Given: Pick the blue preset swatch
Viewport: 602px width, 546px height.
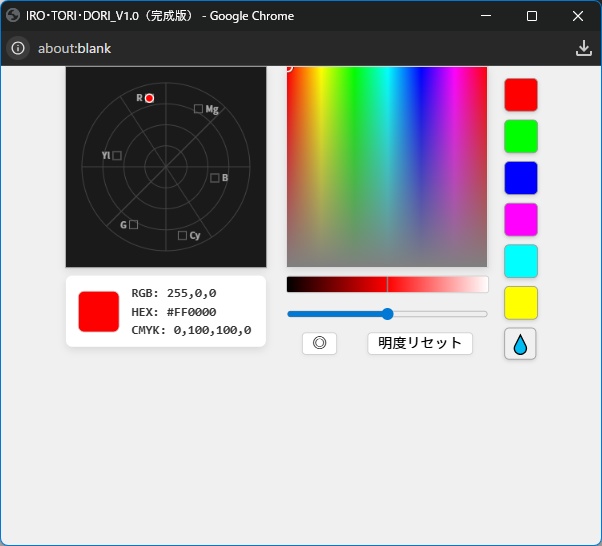Looking at the screenshot, I should (521, 178).
